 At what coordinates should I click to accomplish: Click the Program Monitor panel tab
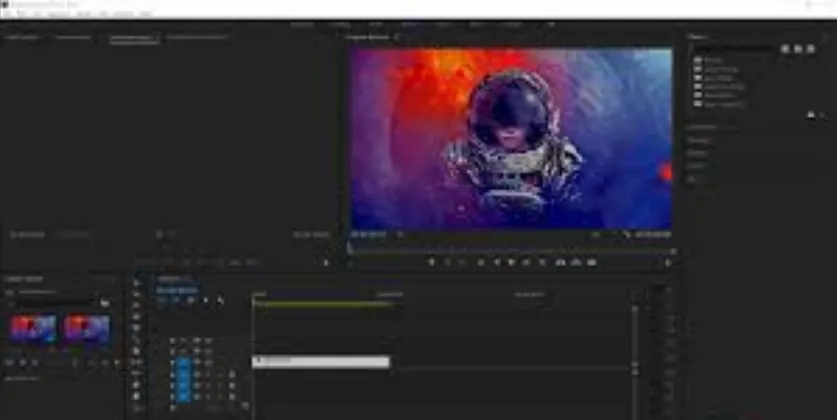(368, 37)
